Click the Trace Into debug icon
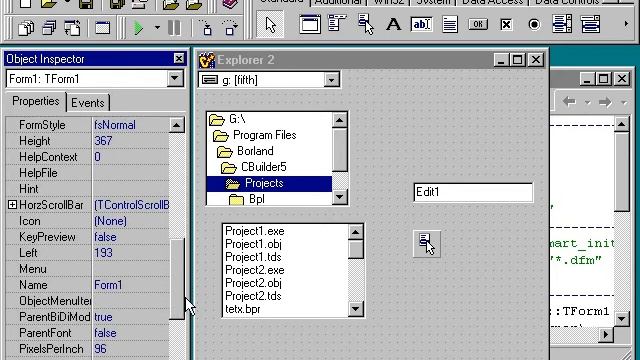 [207, 28]
